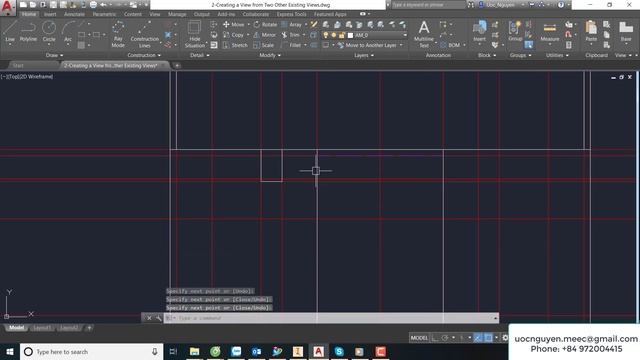Screen dimensions: 640x360
Task: Open the Home ribbon tab
Action: coord(29,14)
